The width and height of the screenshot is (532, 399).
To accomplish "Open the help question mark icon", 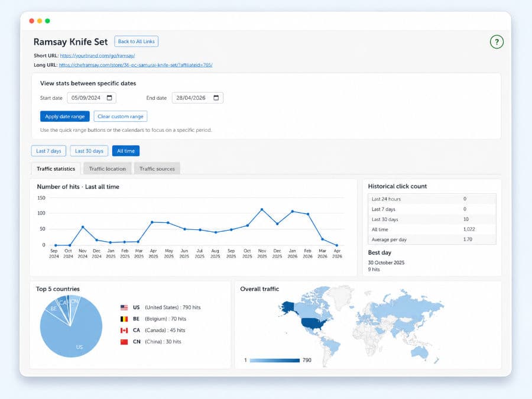I will click(x=497, y=42).
